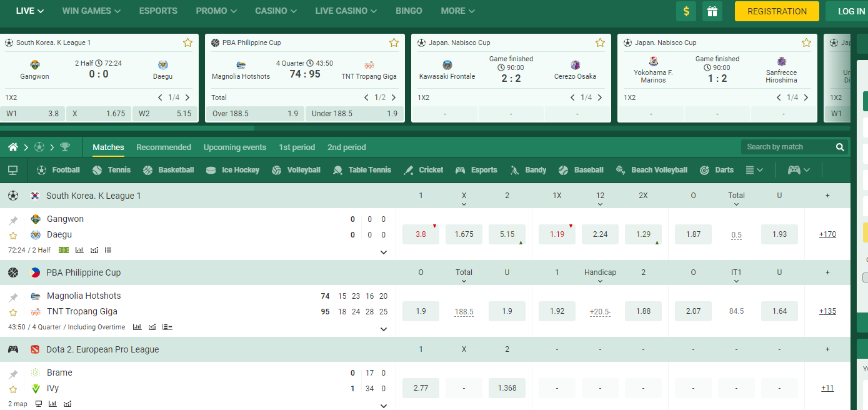
Task: Open the trophy icon in breadcrumb
Action: click(x=65, y=147)
